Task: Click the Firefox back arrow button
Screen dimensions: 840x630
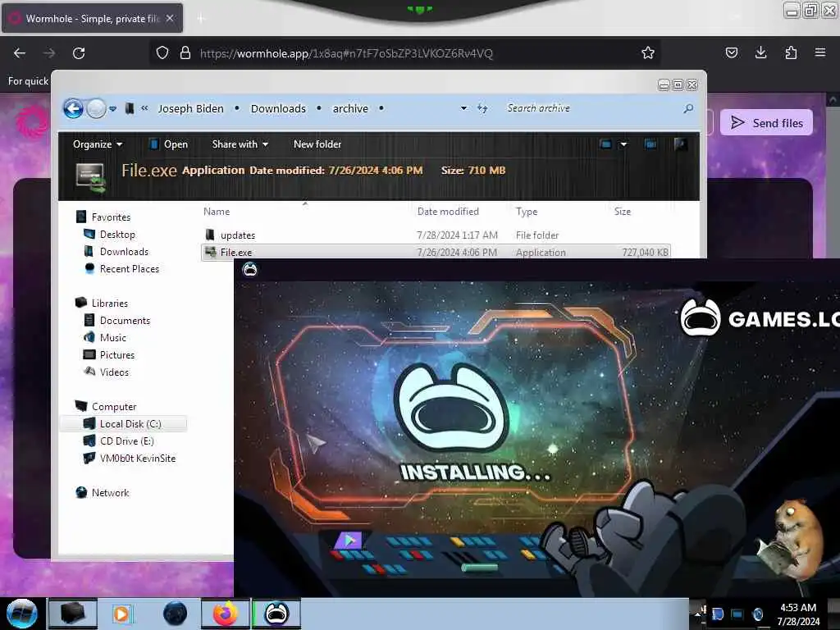Action: pos(20,53)
